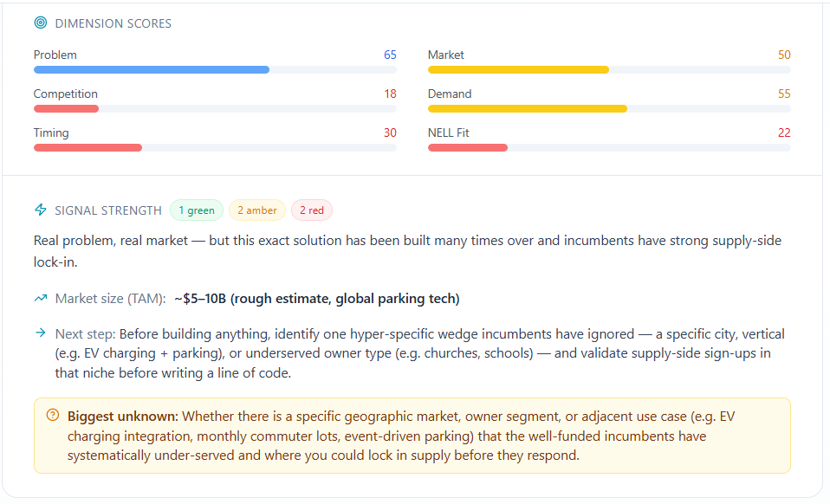Click the Market size trend arrow icon
Image resolution: width=830 pixels, height=504 pixels.
click(x=41, y=298)
